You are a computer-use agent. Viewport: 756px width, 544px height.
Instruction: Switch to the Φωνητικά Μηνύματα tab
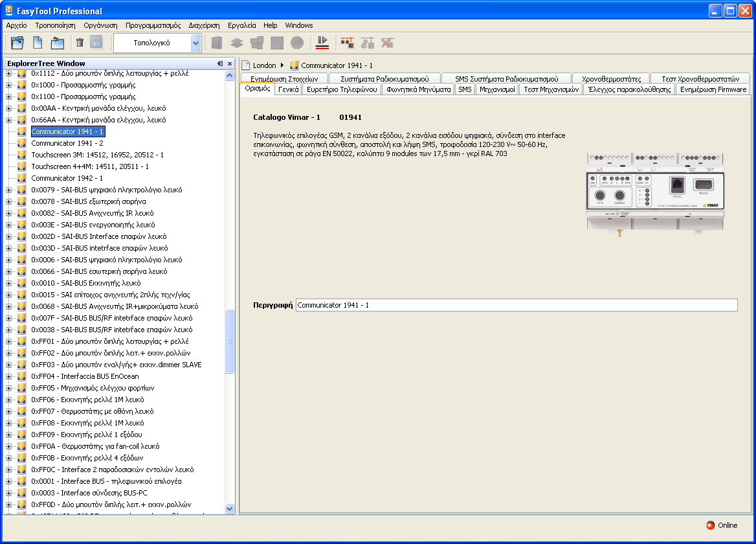point(419,89)
